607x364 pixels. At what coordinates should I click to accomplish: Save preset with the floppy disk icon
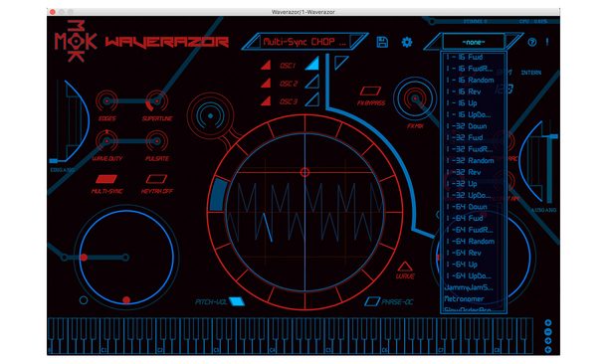pyautogui.click(x=382, y=42)
